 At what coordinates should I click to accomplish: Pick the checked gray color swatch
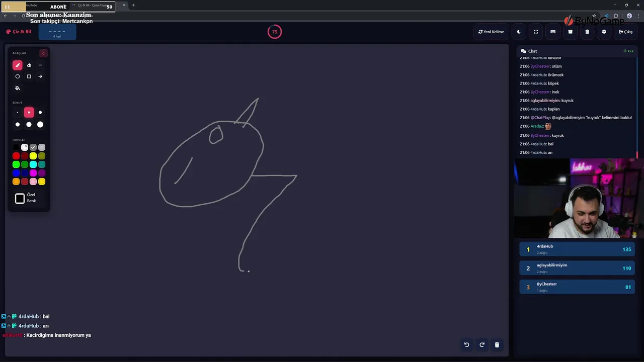point(33,147)
